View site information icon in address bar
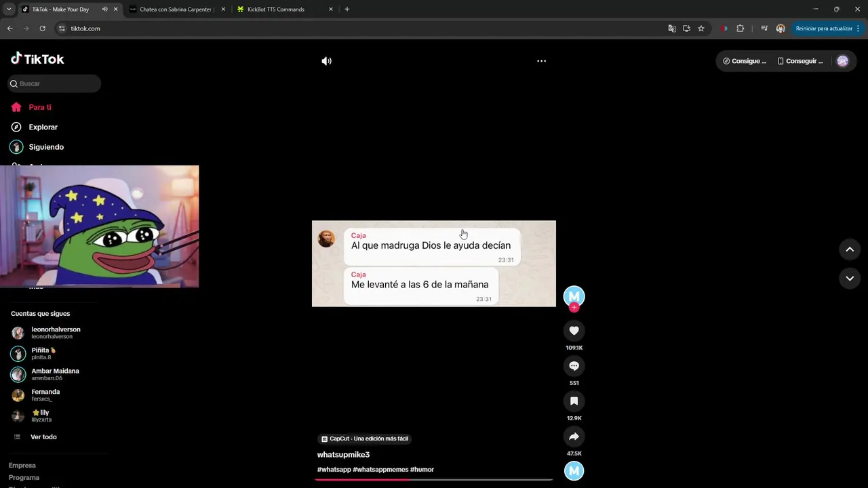This screenshot has width=868, height=488. tap(62, 28)
